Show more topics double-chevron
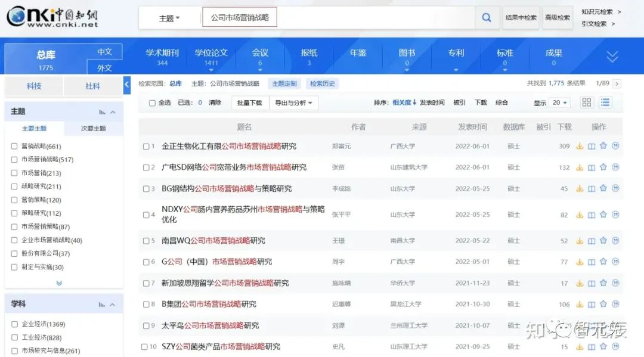 (x=59, y=283)
